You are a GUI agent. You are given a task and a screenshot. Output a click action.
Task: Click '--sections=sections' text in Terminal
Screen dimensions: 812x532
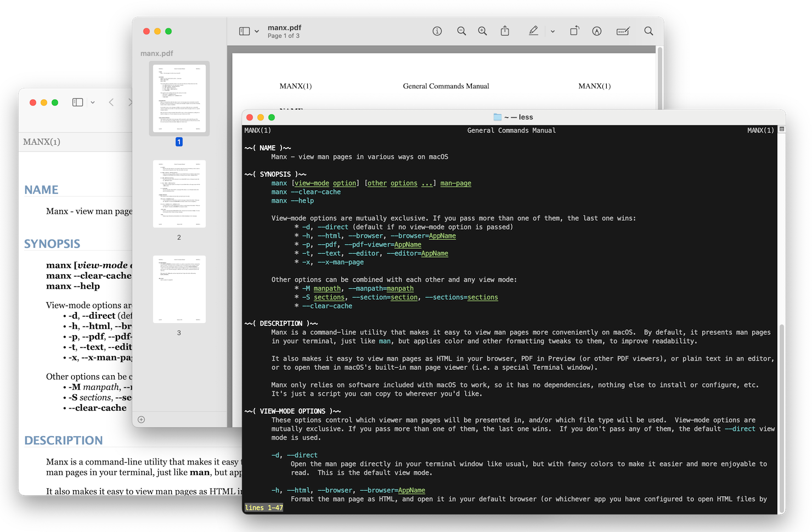point(461,297)
